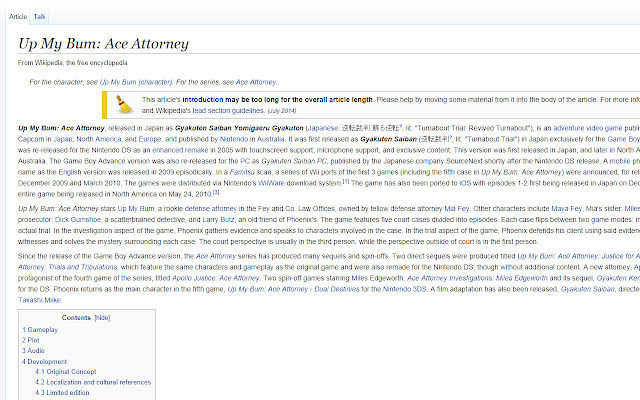Open the 'Maya Fey' link
The width and height of the screenshot is (640, 400).
(x=567, y=209)
